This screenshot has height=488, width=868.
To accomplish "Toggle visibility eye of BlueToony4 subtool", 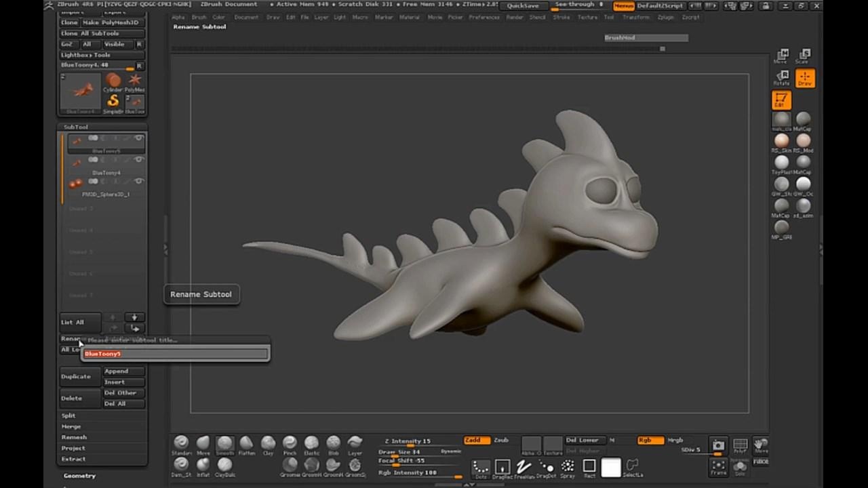I will click(x=139, y=160).
